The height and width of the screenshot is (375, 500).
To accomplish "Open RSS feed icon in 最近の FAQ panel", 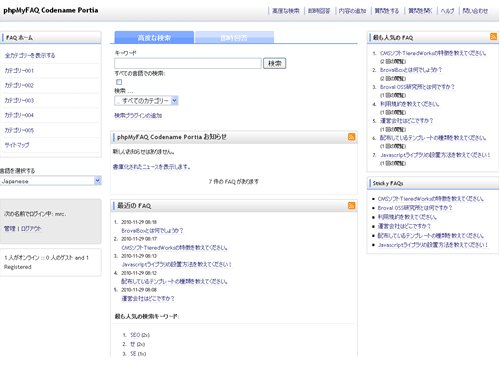I will [x=351, y=205].
